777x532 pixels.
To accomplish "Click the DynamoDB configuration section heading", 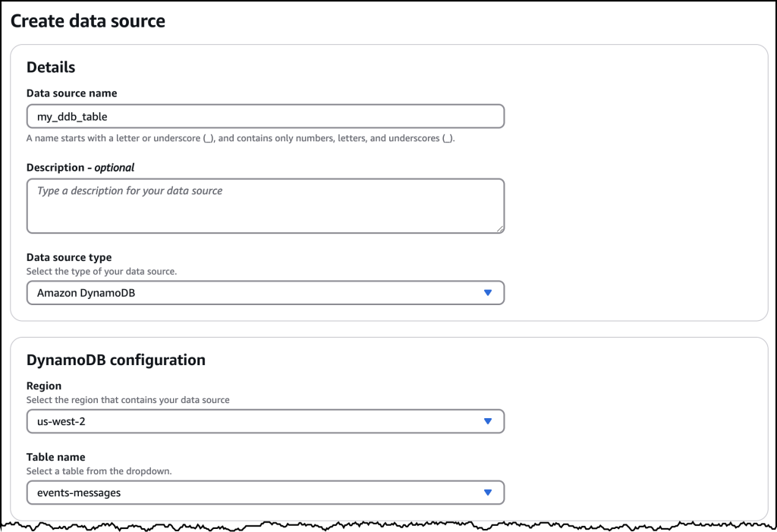I will [x=115, y=360].
